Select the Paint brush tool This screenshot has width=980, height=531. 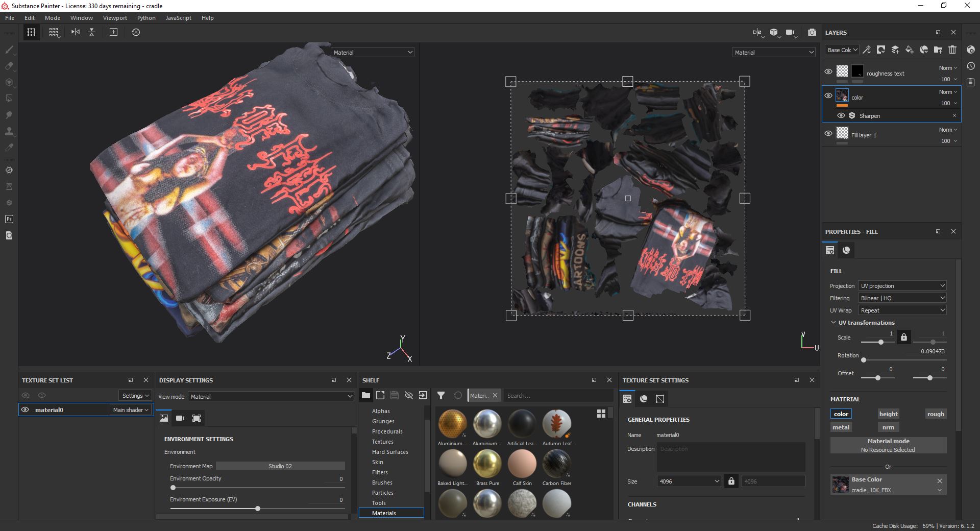point(9,50)
